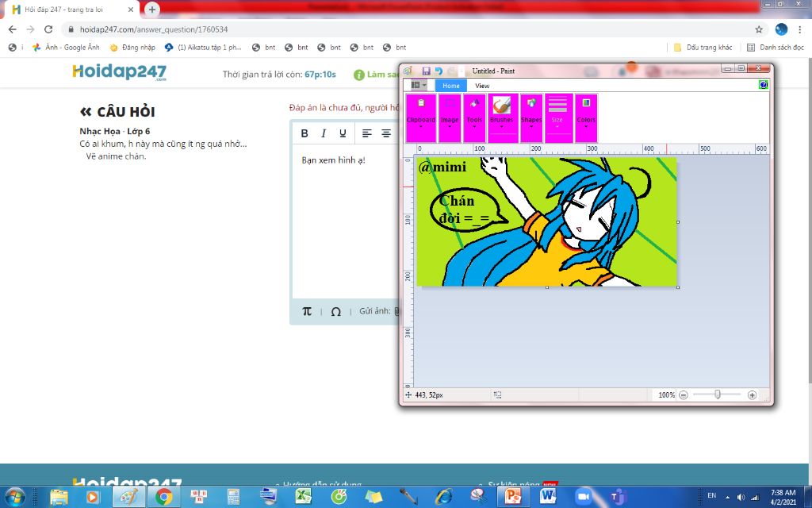Toggle Underline formatting in answer editor
This screenshot has height=508, width=812.
click(x=343, y=133)
